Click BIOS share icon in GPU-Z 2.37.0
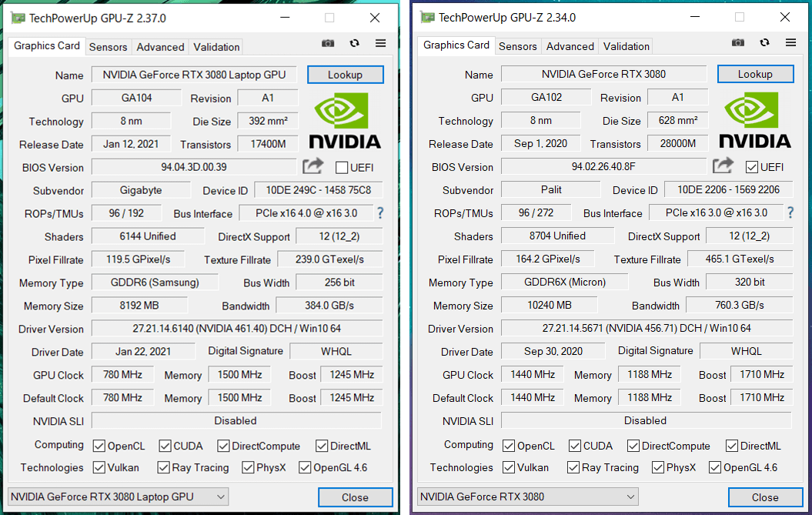Screen dimensions: 812x515 coord(312,166)
